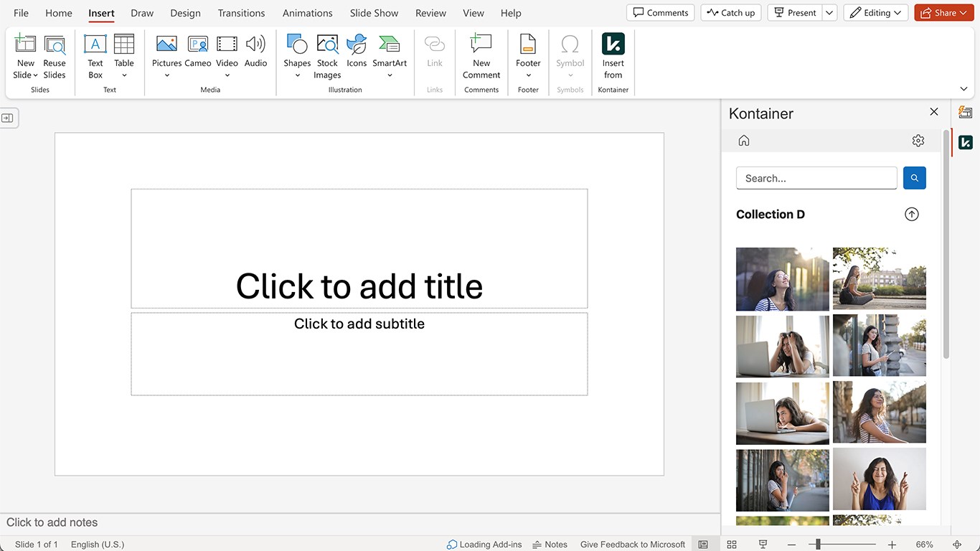Screen dimensions: 980x551
Task: Open the Video insert option
Action: click(x=227, y=57)
